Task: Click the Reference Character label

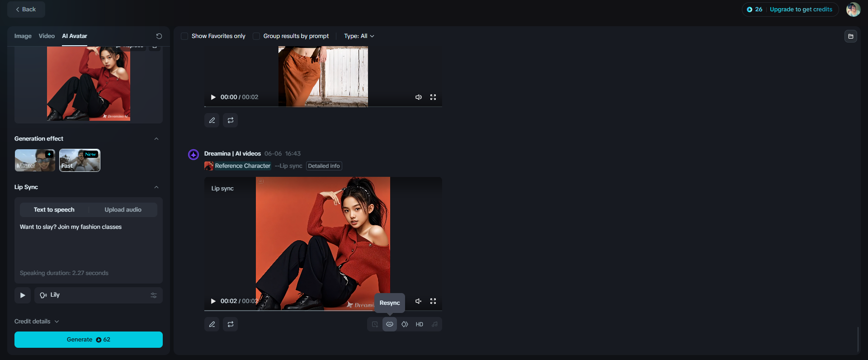Action: pos(243,166)
